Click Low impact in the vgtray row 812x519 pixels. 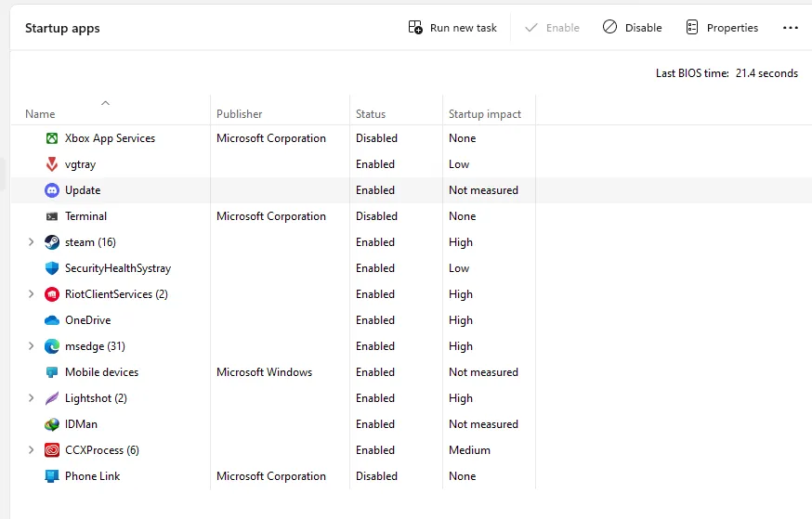coord(459,164)
